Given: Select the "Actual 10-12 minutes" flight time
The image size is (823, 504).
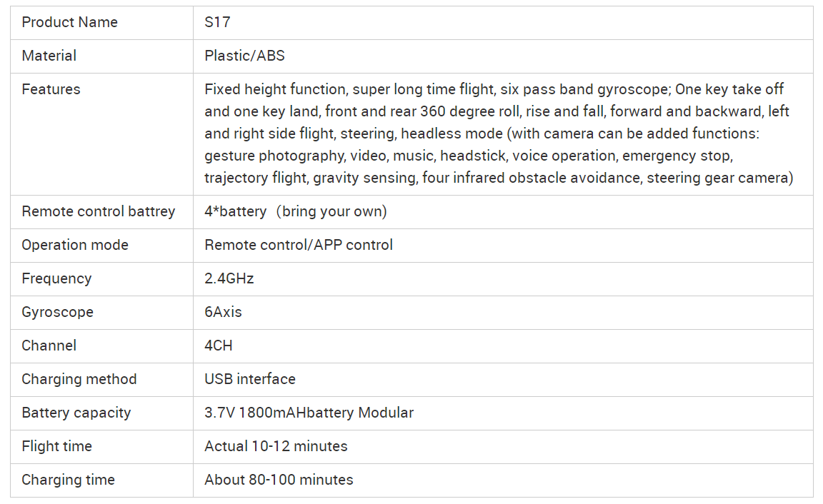Looking at the screenshot, I should 276,446.
